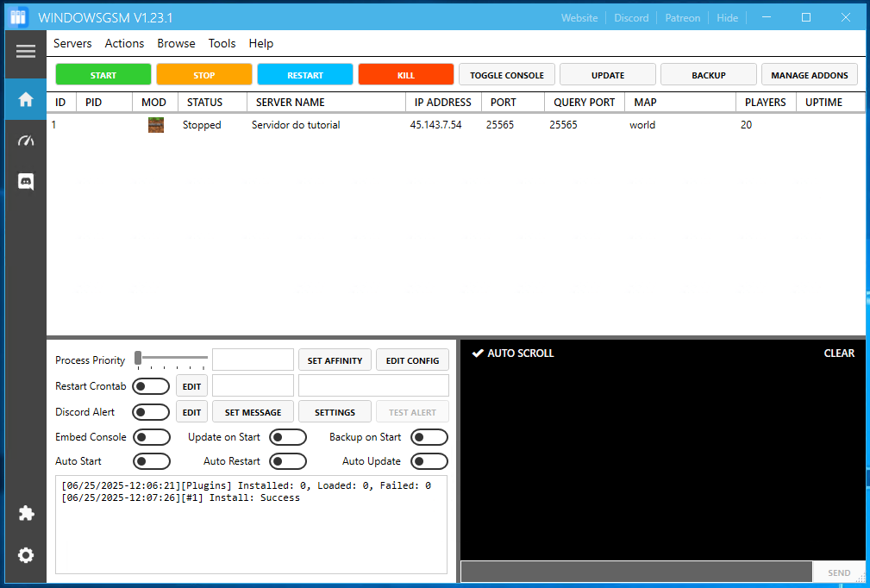Go to the Home view icon
This screenshot has width=870, height=588.
(26, 99)
